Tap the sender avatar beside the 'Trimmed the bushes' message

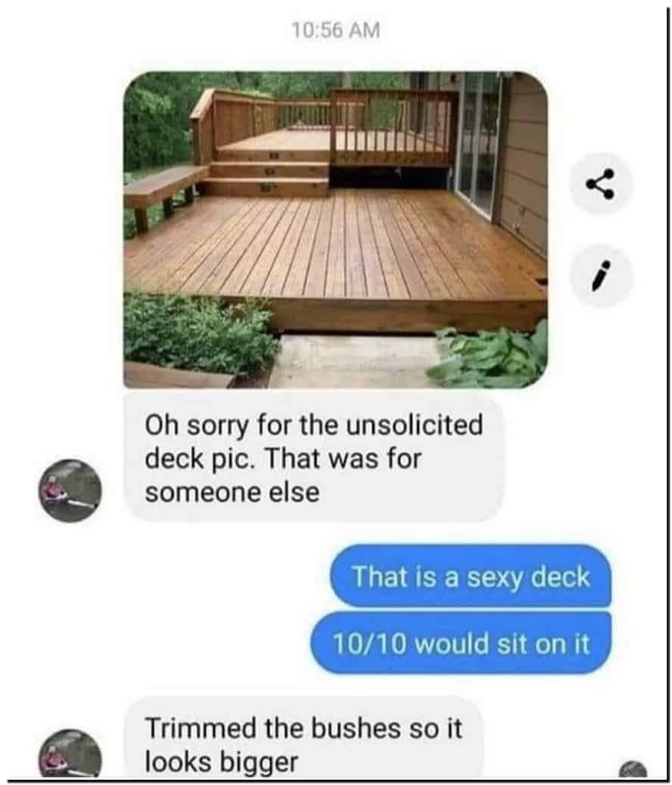(70, 755)
